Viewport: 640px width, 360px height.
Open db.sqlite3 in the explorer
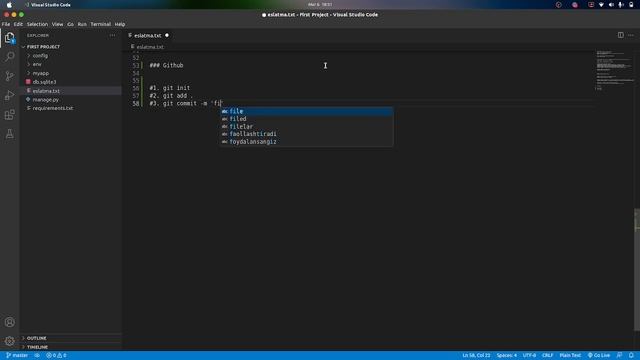tap(44, 82)
